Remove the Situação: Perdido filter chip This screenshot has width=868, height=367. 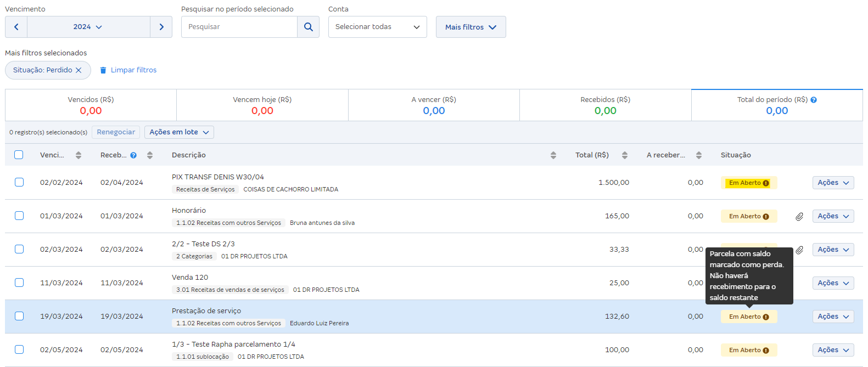(x=79, y=70)
